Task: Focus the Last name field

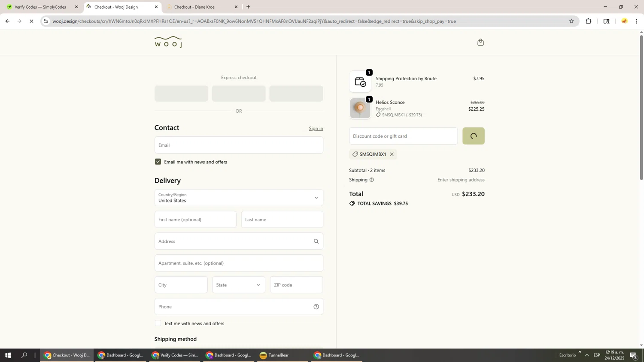Action: (282, 220)
